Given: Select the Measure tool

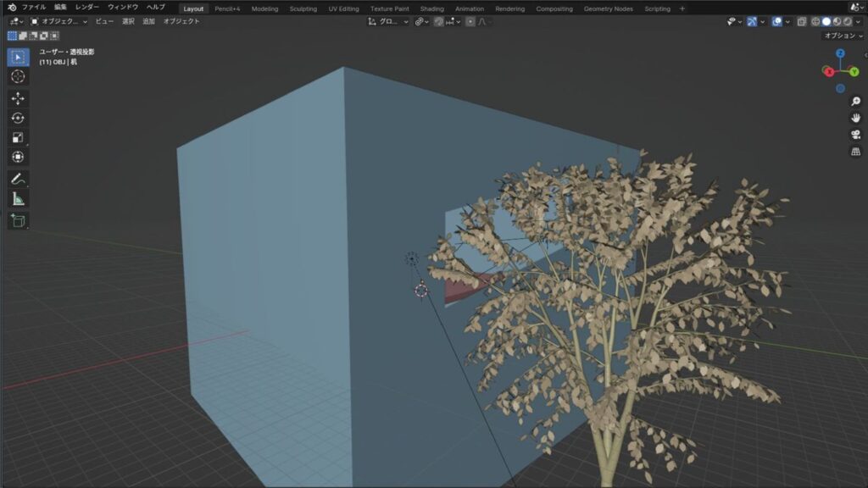Looking at the screenshot, I should (x=18, y=198).
